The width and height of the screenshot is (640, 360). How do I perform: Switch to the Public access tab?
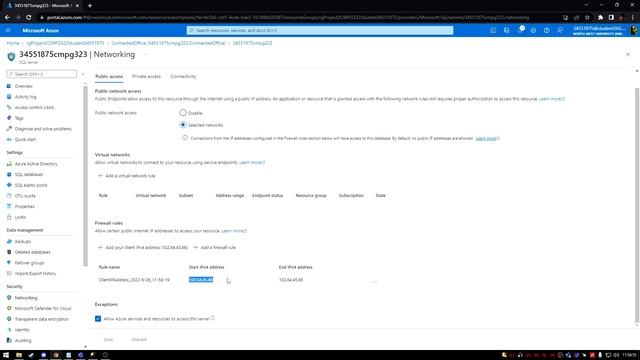tap(109, 76)
